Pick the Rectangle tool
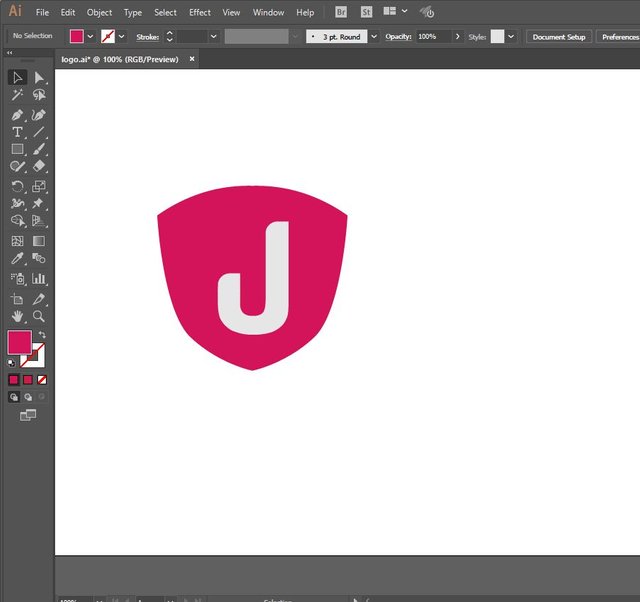The height and width of the screenshot is (602, 640). point(17,150)
